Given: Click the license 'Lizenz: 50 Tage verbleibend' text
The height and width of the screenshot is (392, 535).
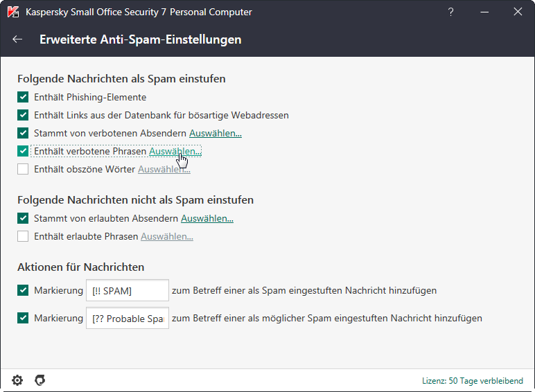Looking at the screenshot, I should pyautogui.click(x=474, y=381).
